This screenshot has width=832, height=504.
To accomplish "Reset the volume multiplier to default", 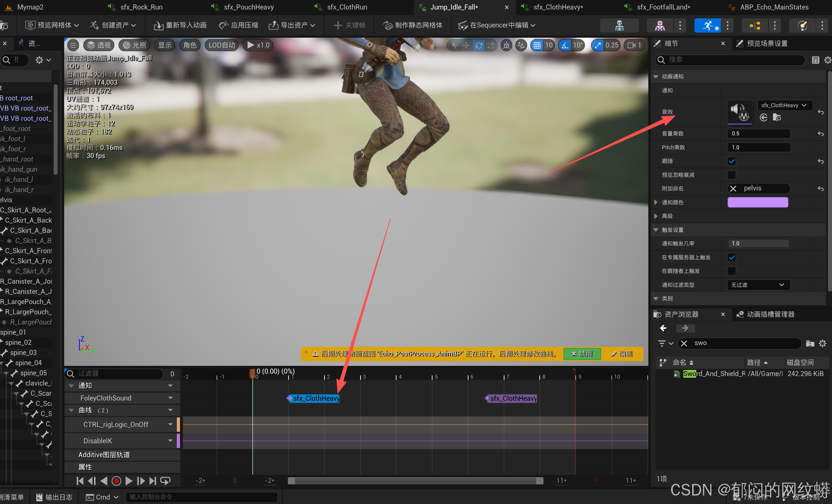I will pyautogui.click(x=821, y=134).
